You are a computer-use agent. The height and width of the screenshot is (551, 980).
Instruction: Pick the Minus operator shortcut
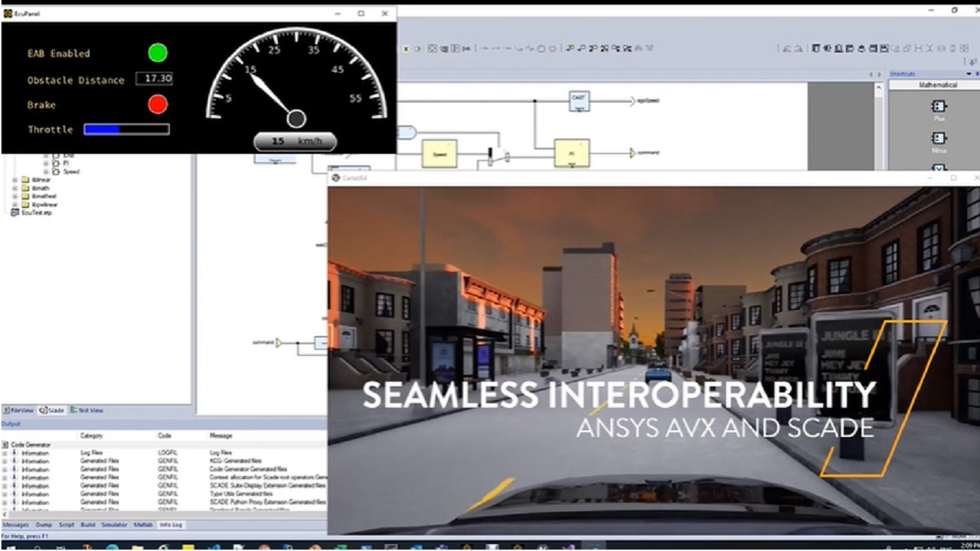pos(939,139)
